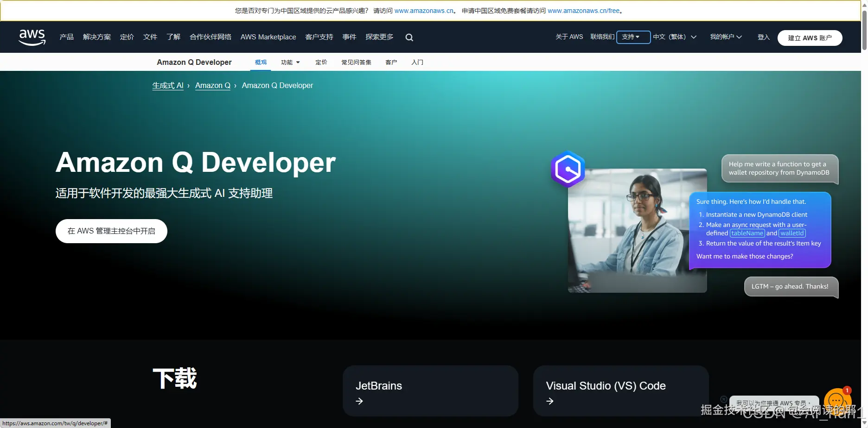Open the 合作伙伴网络 menu
Image resolution: width=868 pixels, height=428 pixels.
pyautogui.click(x=211, y=37)
